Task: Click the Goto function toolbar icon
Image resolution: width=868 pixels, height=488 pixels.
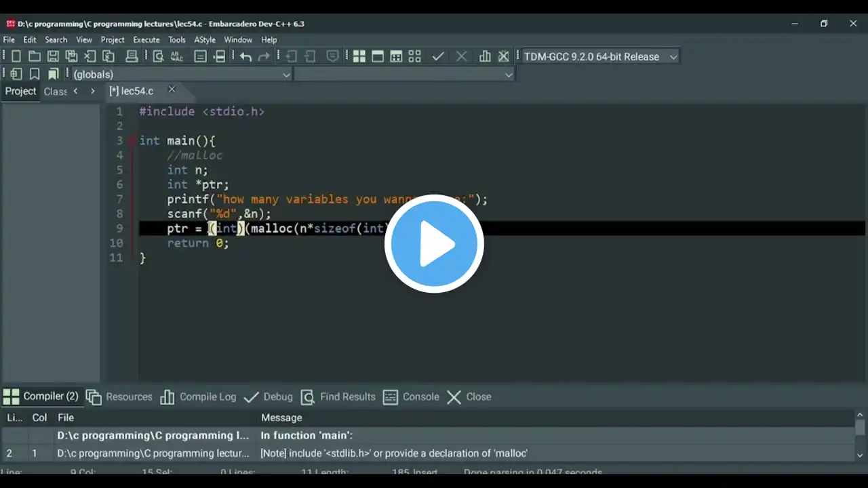Action: (x=201, y=56)
